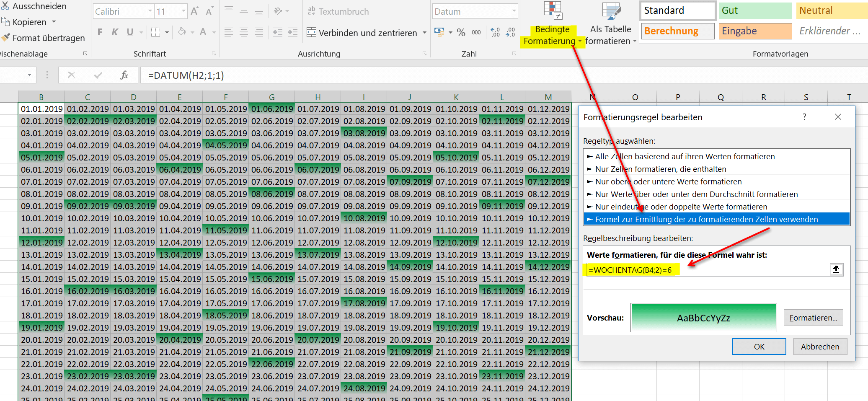Apply the percent number format
The height and width of the screenshot is (401, 868).
[461, 32]
